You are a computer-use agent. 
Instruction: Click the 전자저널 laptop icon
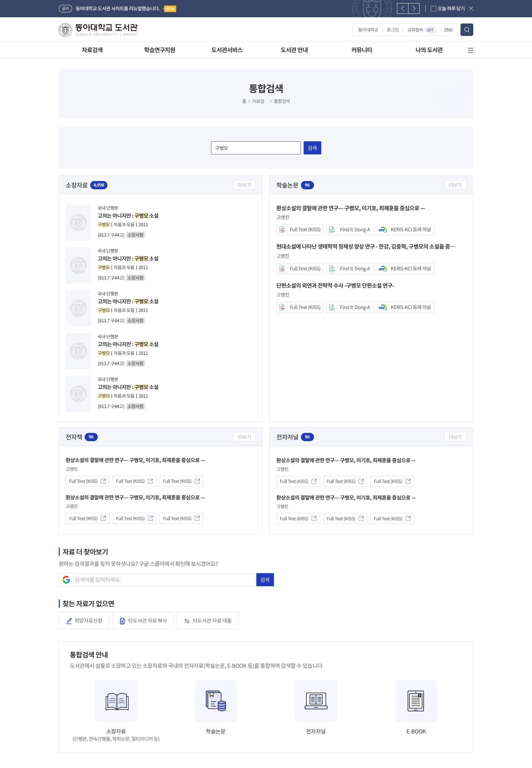point(316,701)
